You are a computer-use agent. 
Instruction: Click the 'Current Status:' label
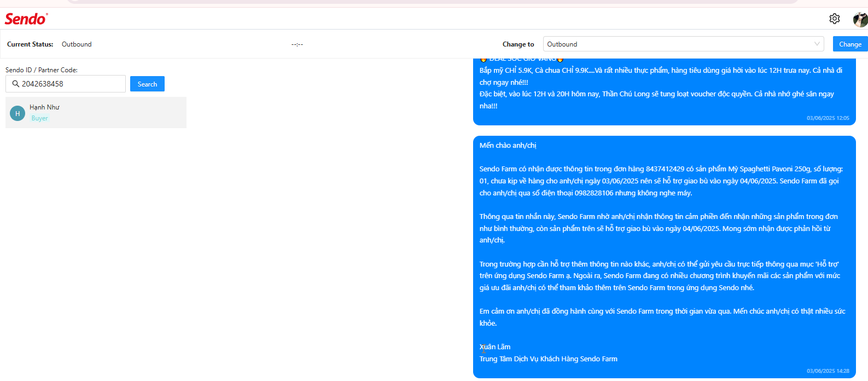click(x=30, y=44)
